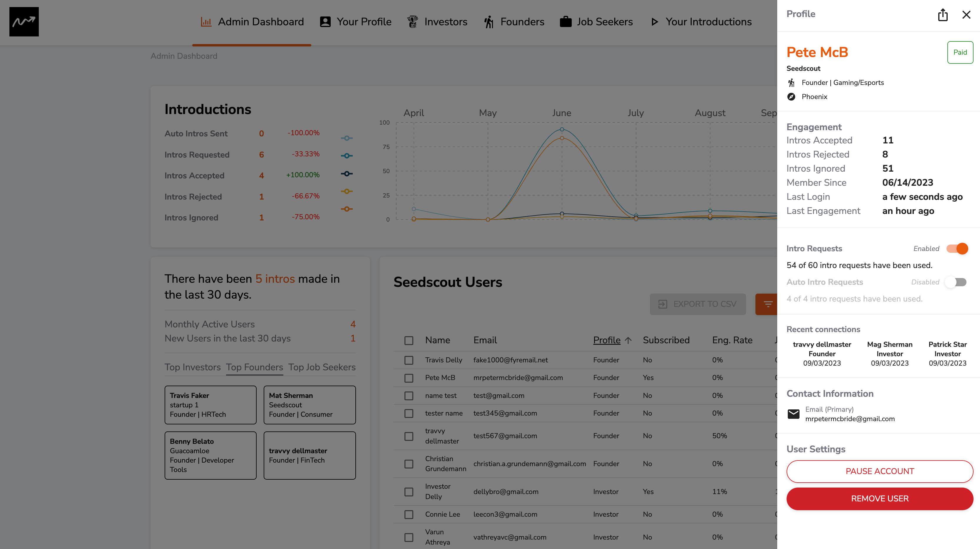Viewport: 980px width, 549px height.
Task: Check the Pete McB row checkbox
Action: pos(409,378)
